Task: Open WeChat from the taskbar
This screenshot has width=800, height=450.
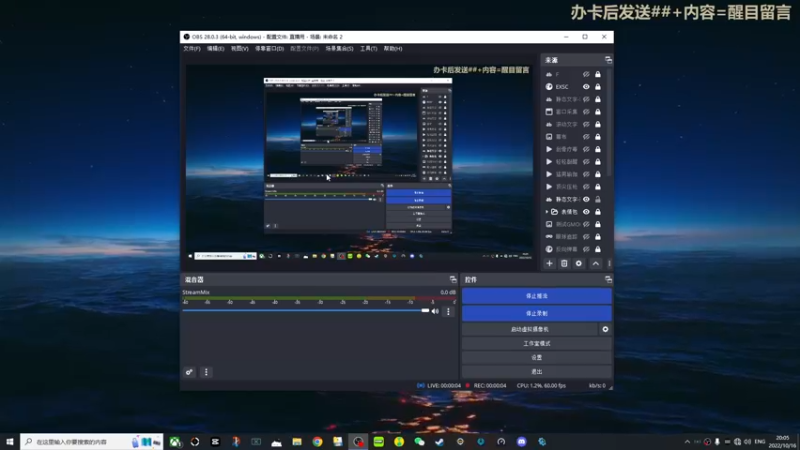Action: (419, 442)
